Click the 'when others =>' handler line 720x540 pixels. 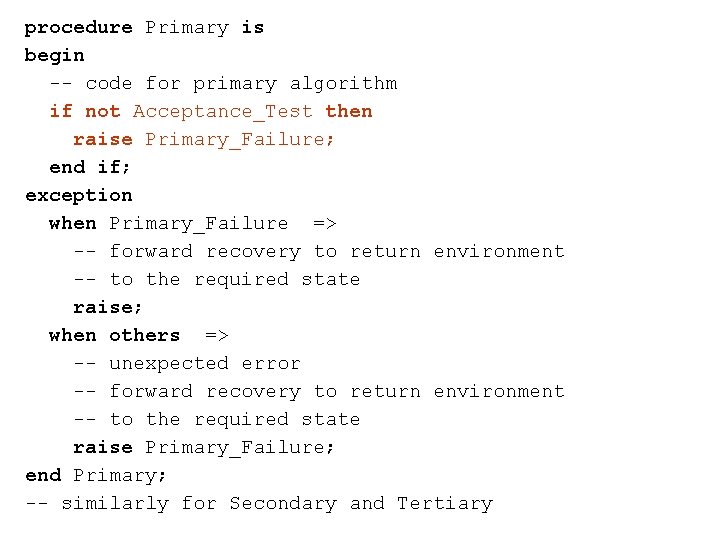tap(138, 335)
